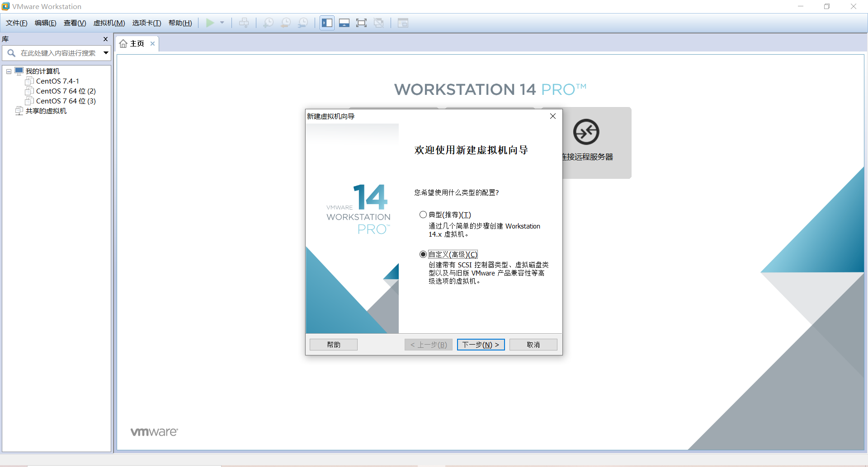Click 下一步(N) in the wizard
Screen dimensions: 868x467
pyautogui.click(x=481, y=345)
